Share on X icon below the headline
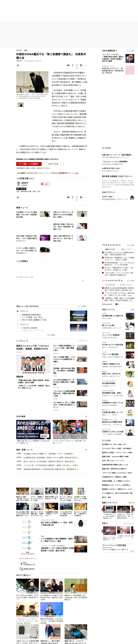This screenshot has height=644, width=138. click(77, 65)
